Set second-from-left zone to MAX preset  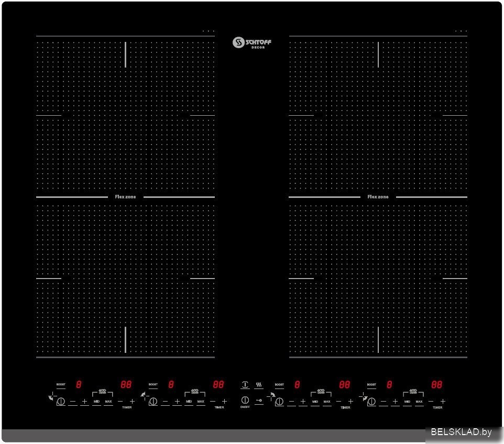click(201, 402)
